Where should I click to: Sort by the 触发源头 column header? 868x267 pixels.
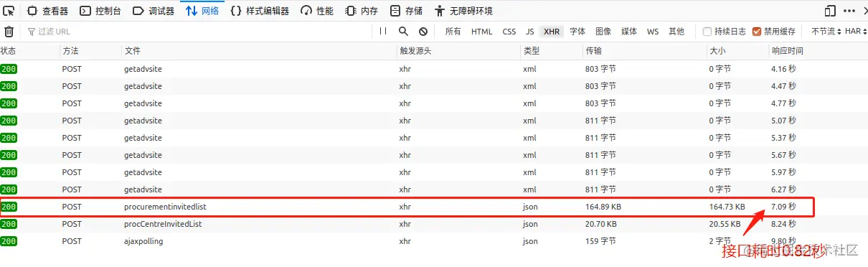pyautogui.click(x=458, y=51)
